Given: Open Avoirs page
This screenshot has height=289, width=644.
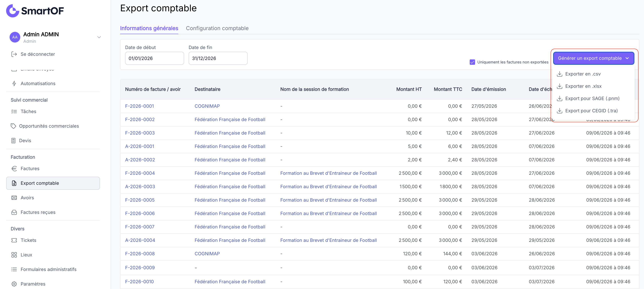Looking at the screenshot, I should [27, 198].
